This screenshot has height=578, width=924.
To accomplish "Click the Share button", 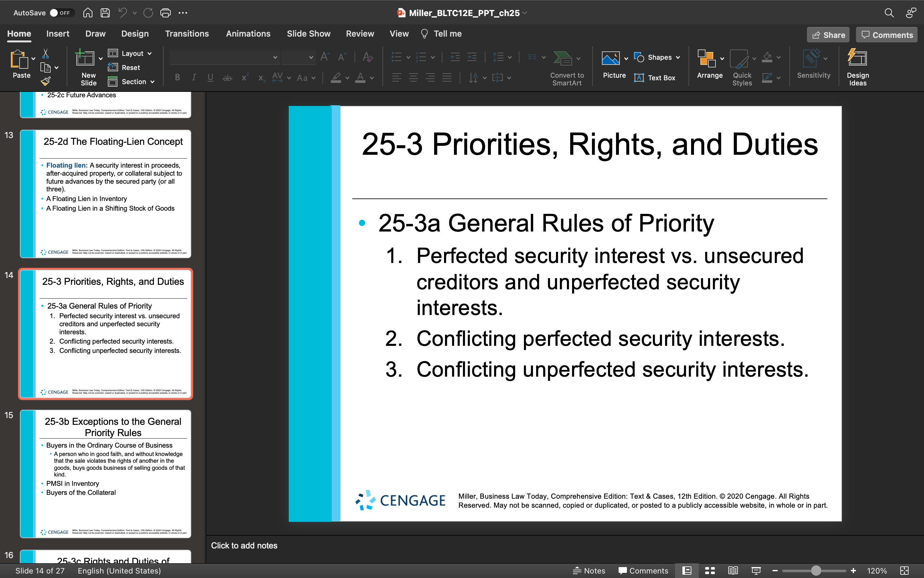I will click(828, 35).
